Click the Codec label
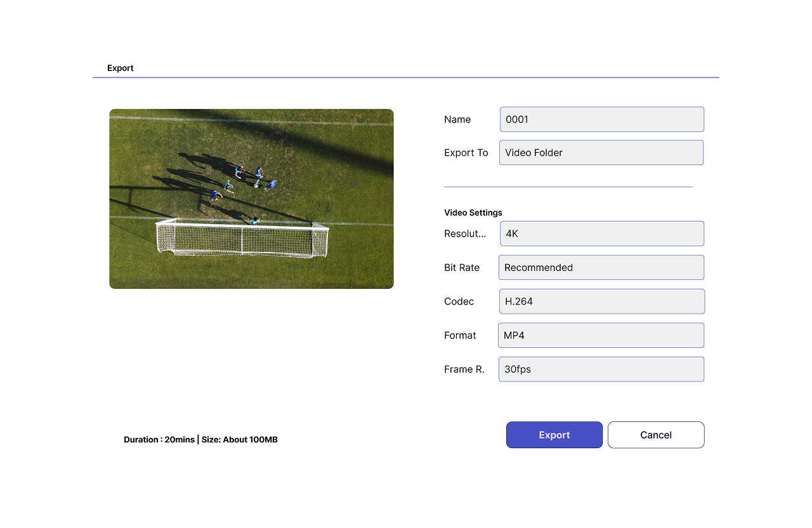This screenshot has width=812, height=528. point(459,301)
